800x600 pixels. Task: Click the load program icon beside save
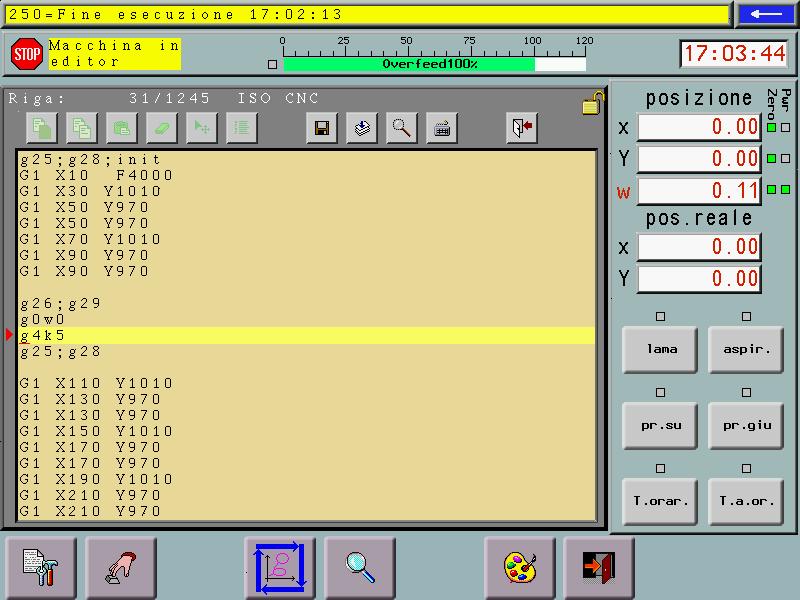coord(362,128)
